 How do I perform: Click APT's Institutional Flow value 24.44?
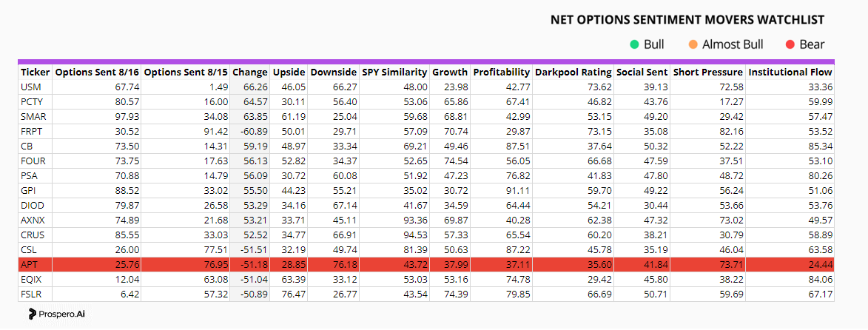click(x=820, y=265)
